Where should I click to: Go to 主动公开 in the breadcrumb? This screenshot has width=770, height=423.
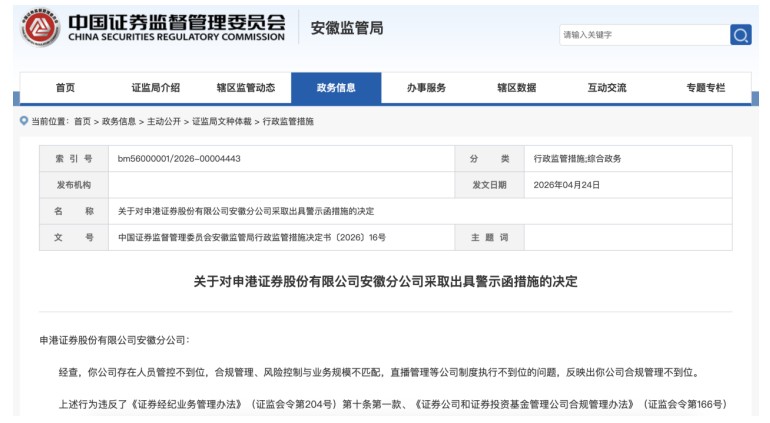point(164,121)
